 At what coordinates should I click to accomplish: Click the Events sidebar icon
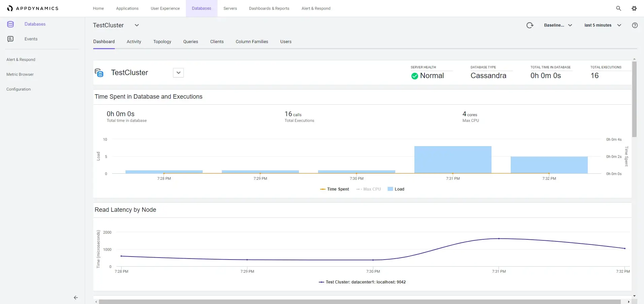coord(10,39)
